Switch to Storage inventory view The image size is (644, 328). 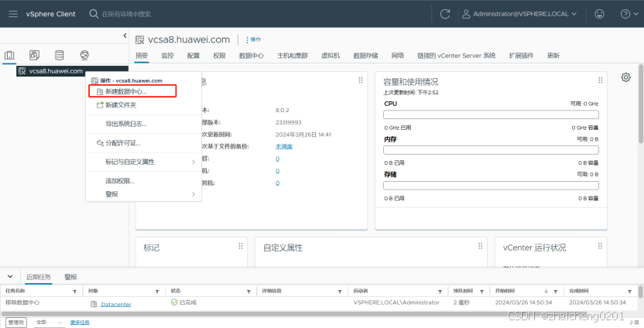[60, 55]
